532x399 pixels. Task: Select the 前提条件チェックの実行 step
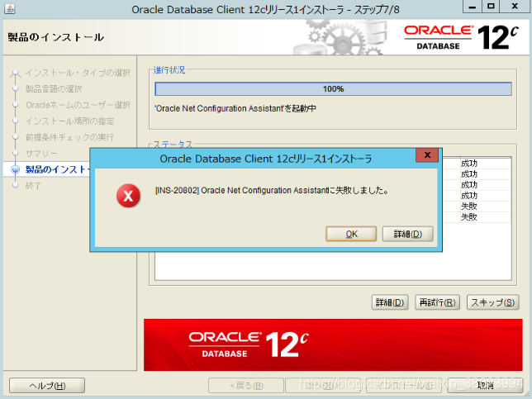pyautogui.click(x=69, y=137)
